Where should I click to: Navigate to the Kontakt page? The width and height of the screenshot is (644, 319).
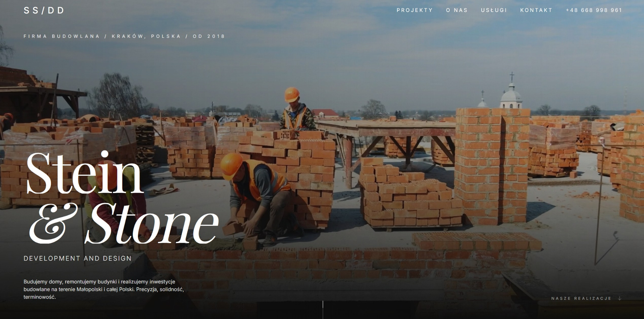click(536, 10)
